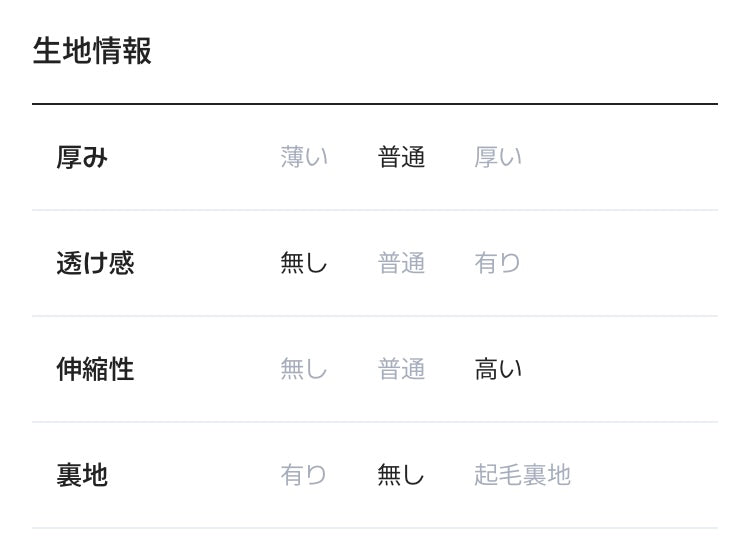Choose 厚い for thickness
The image size is (750, 556).
click(498, 158)
